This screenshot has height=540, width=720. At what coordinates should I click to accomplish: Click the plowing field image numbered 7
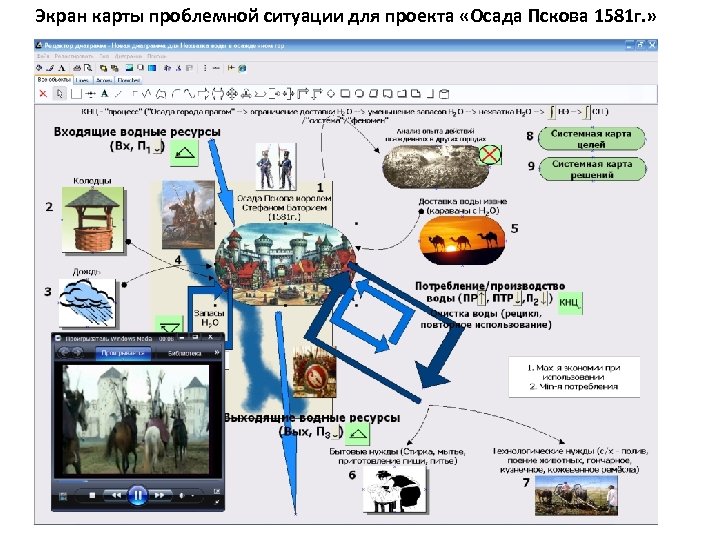tap(576, 495)
